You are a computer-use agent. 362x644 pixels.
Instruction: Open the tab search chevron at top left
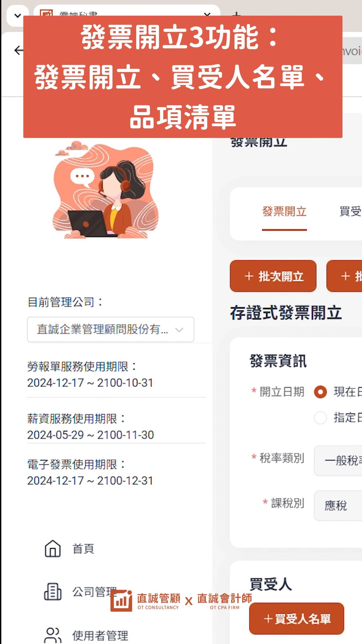[18, 16]
